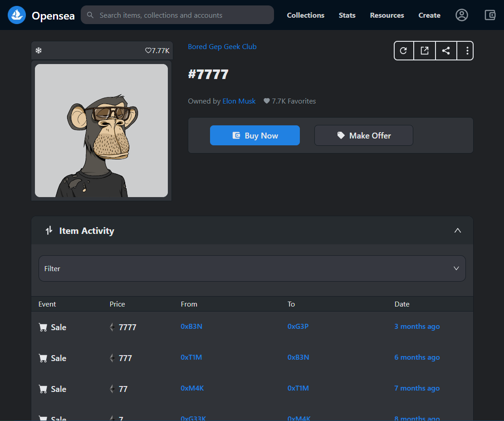
Task: Collapse the Item Activity panel chevron
Action: coord(457,230)
